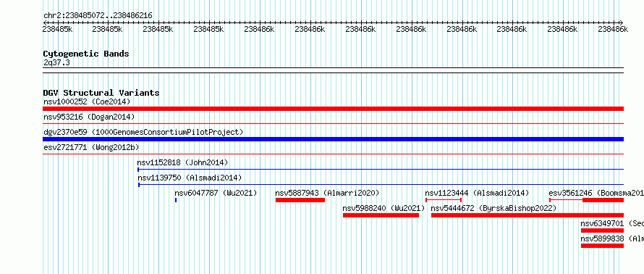644x274 pixels.
Task: Open the nsv1123444 (Alsmadi2014) variant label
Action: 477,193
